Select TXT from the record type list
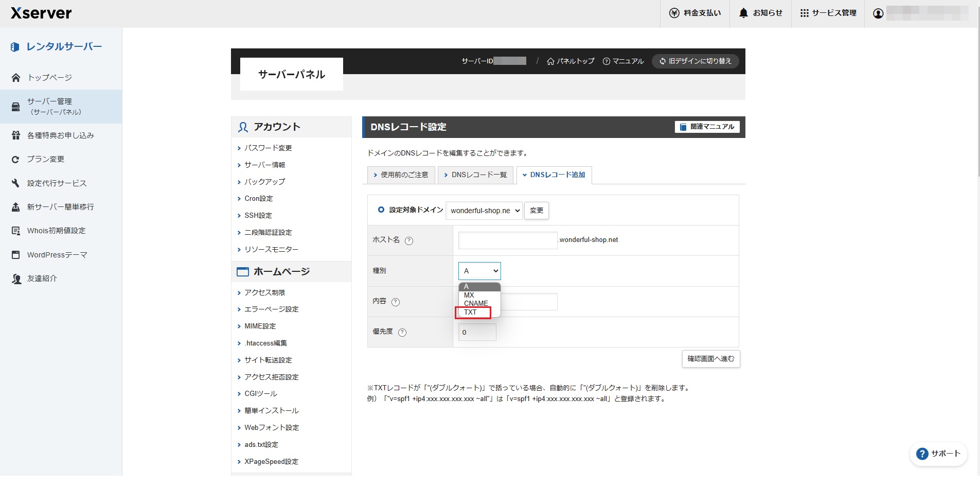980x503 pixels. tap(470, 312)
